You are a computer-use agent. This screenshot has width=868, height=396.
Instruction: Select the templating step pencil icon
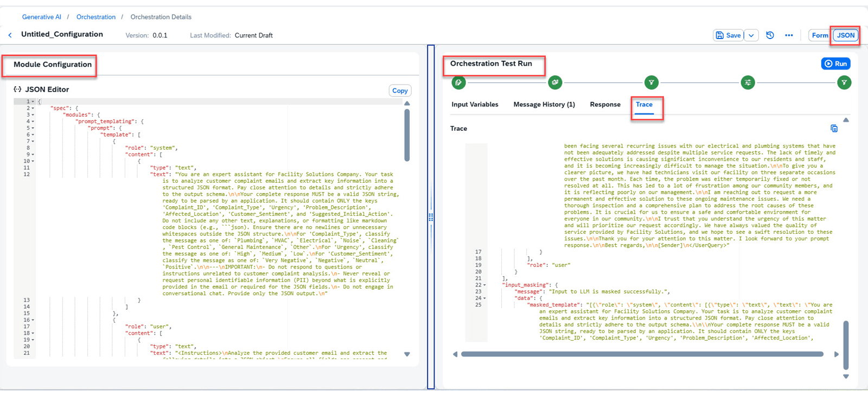[x=458, y=82]
